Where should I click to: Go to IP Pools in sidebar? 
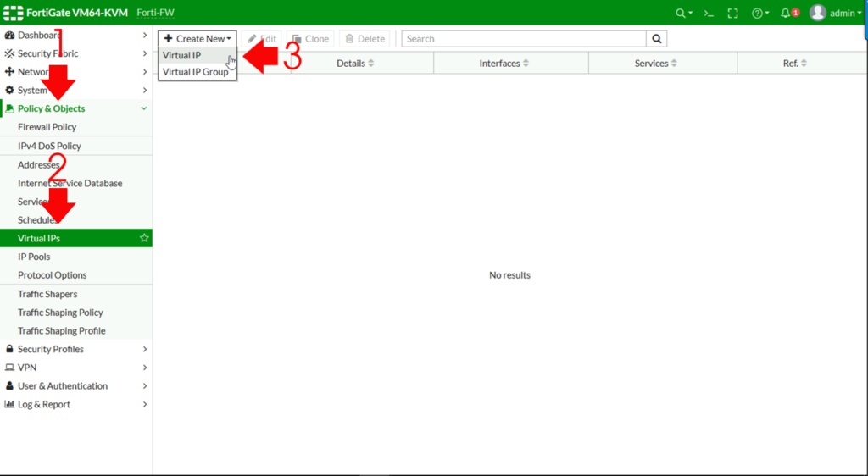coord(34,257)
